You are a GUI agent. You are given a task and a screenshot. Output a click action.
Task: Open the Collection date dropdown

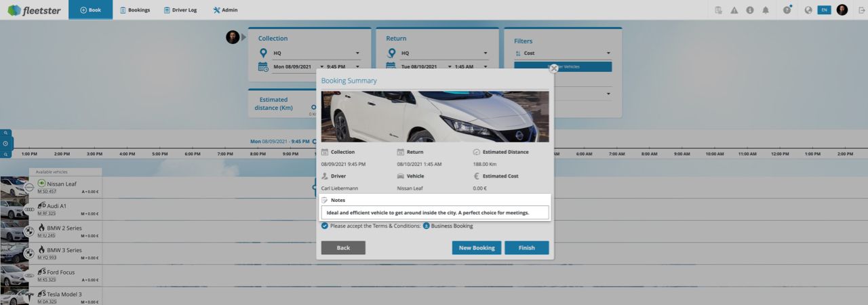296,66
